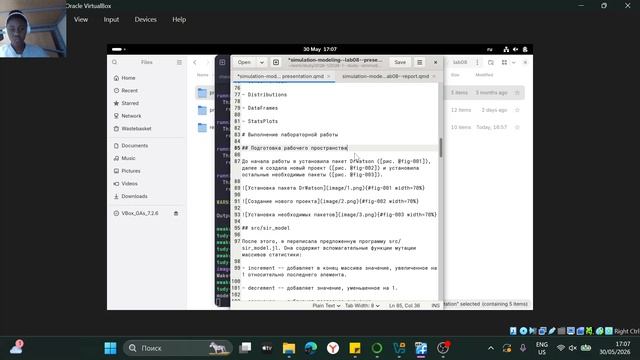
Task: Close the report.qmd tab
Action: [434, 76]
